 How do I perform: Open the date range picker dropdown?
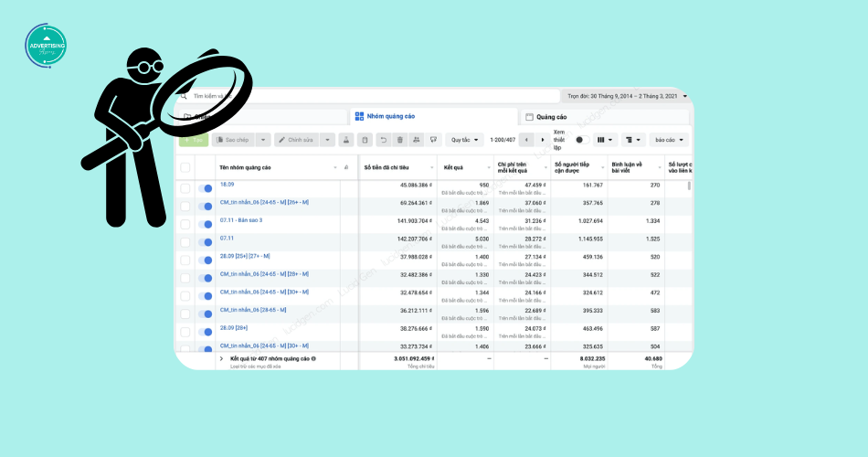[x=625, y=95]
